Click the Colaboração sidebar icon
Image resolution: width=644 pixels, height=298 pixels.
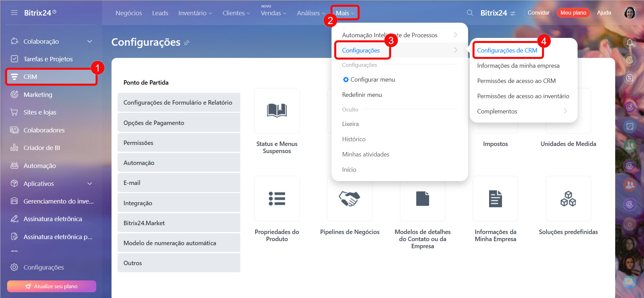pyautogui.click(x=14, y=41)
